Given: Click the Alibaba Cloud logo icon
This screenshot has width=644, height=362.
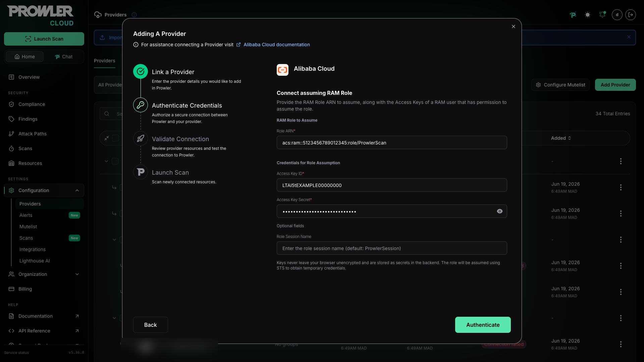Looking at the screenshot, I should [282, 70].
